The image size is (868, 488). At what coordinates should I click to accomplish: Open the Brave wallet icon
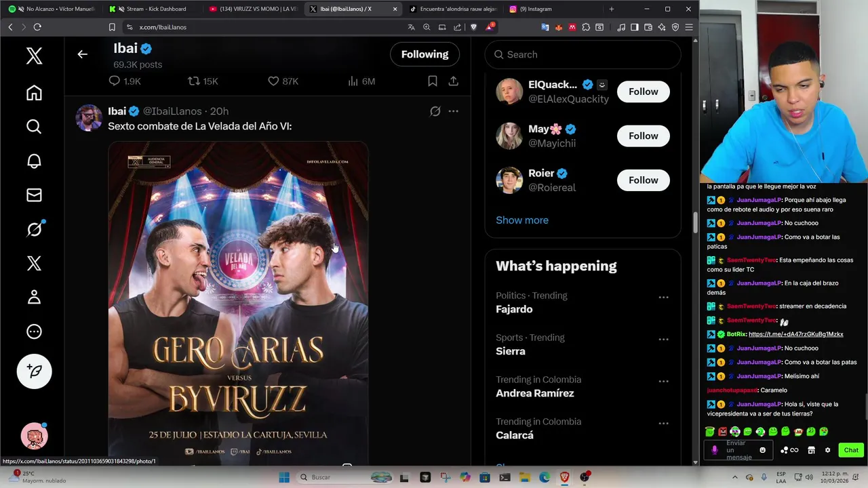[x=648, y=27]
